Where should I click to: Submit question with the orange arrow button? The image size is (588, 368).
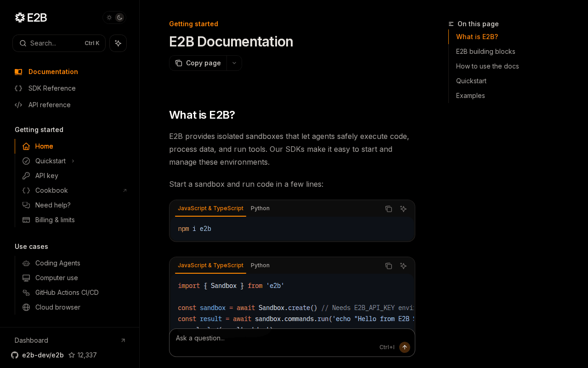point(405,347)
